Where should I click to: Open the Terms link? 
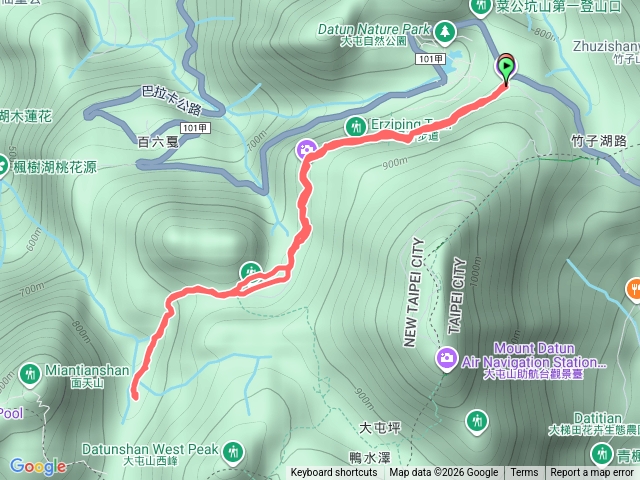click(x=524, y=472)
